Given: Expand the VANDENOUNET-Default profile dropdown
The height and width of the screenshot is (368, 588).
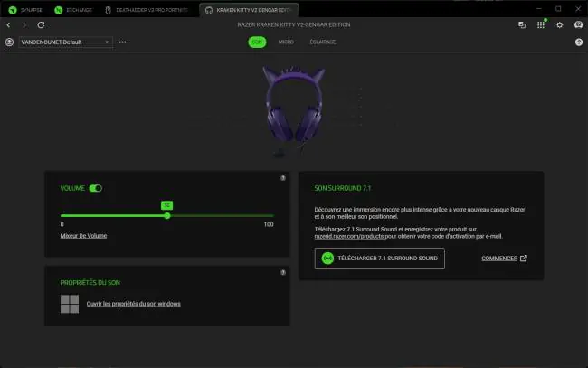Looking at the screenshot, I should 65,42.
